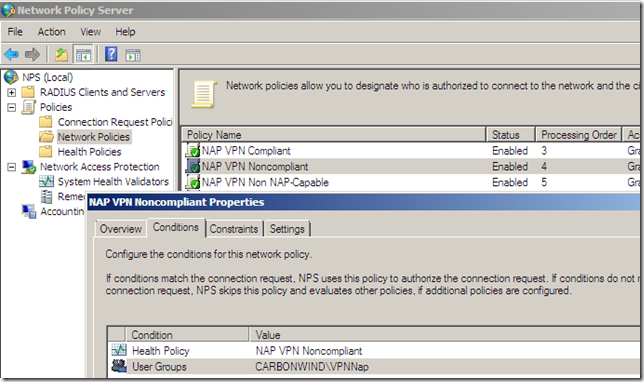The width and height of the screenshot is (644, 382).
Task: Click the Health Policy condition icon
Action: point(119,350)
